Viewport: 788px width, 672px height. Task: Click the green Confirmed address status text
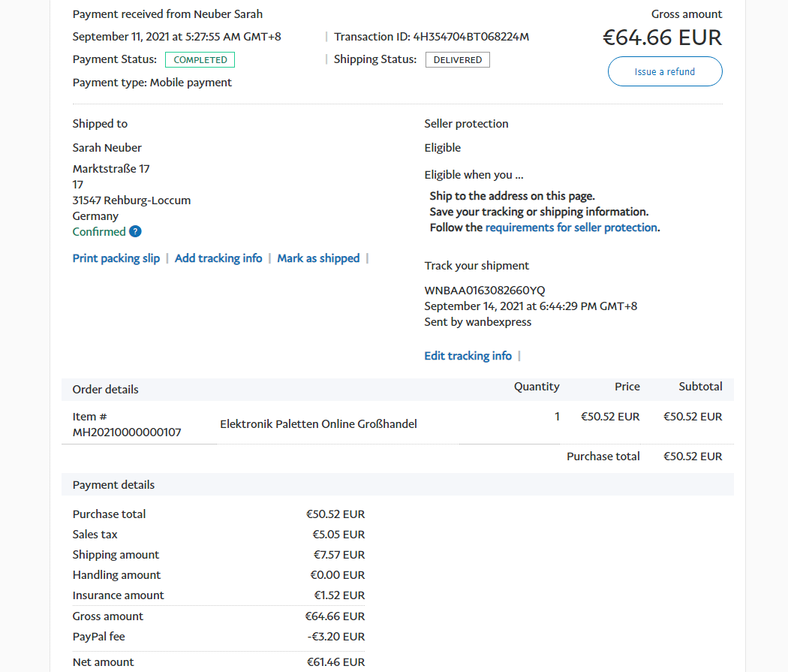(99, 232)
